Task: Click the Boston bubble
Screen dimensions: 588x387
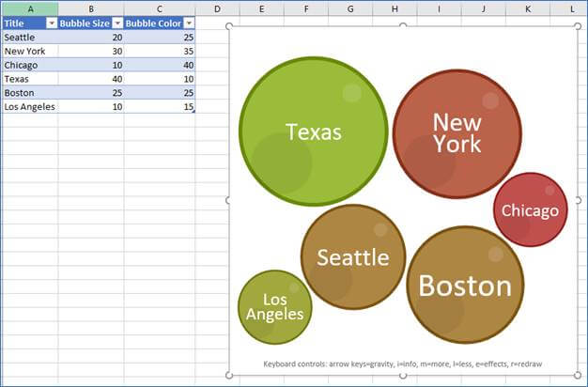Action: [465, 285]
